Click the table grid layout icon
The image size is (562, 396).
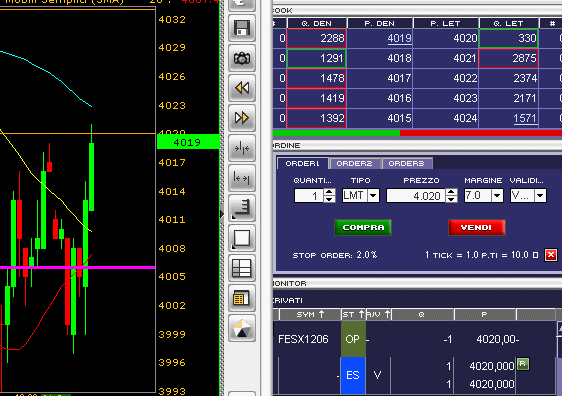(242, 268)
